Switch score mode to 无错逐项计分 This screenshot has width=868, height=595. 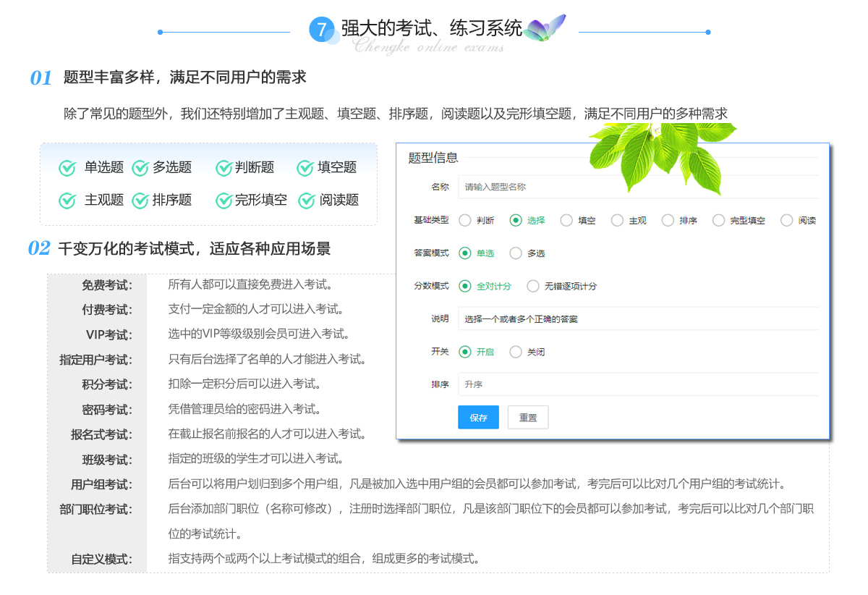(533, 286)
